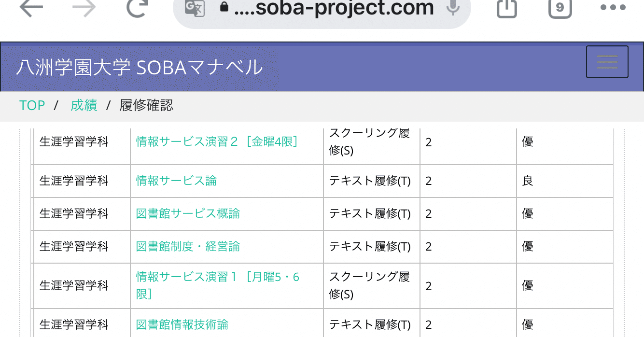Open the 図書館情報技術論 course link
The height and width of the screenshot is (337, 644).
click(x=182, y=324)
